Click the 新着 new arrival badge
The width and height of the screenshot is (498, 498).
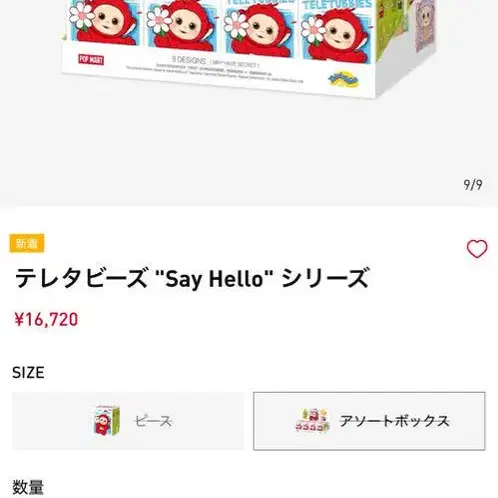(27, 243)
